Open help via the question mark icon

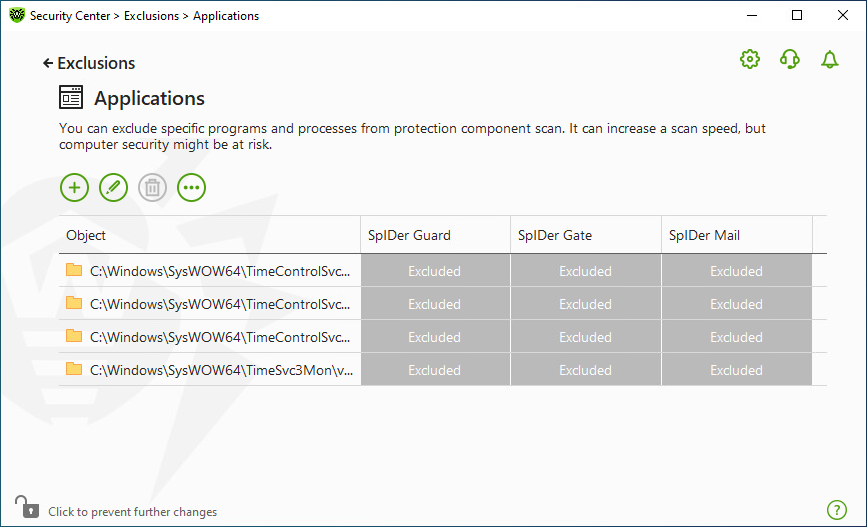(837, 510)
